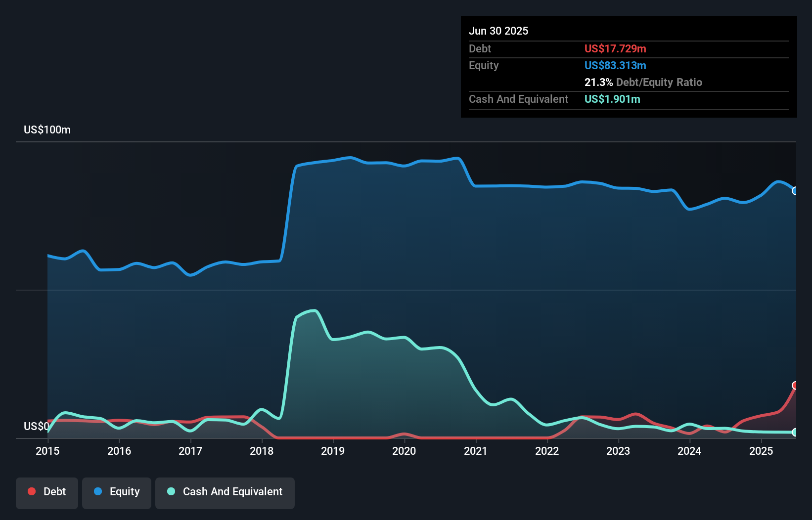
Task: Select the Equity endpoint marker on the chart
Action: point(795,190)
